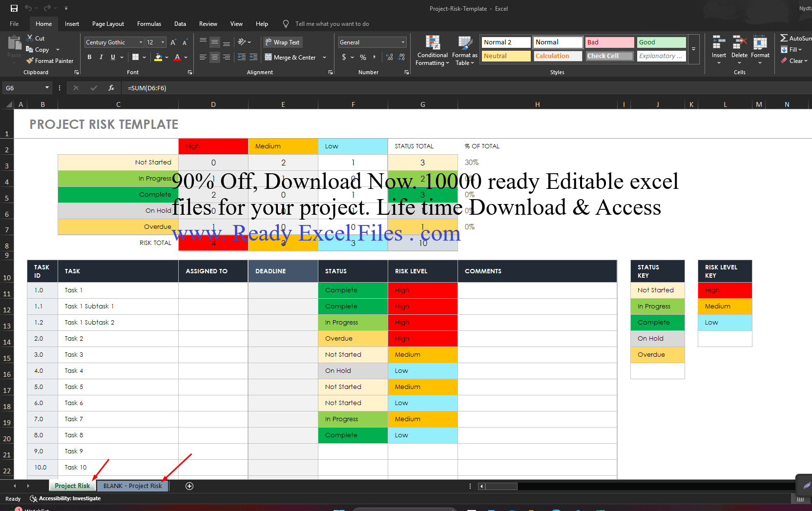812x511 pixels.
Task: Click Tell me what you want to do
Action: point(332,24)
